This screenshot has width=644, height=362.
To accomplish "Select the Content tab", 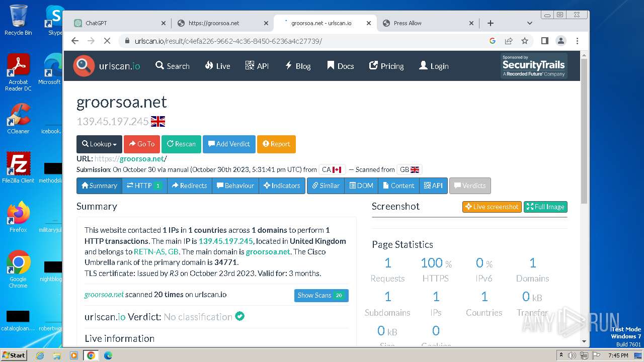I will point(398,186).
